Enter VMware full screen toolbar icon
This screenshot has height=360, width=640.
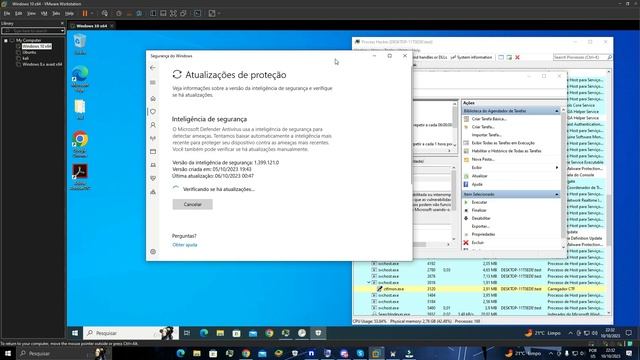pyautogui.click(x=173, y=13)
